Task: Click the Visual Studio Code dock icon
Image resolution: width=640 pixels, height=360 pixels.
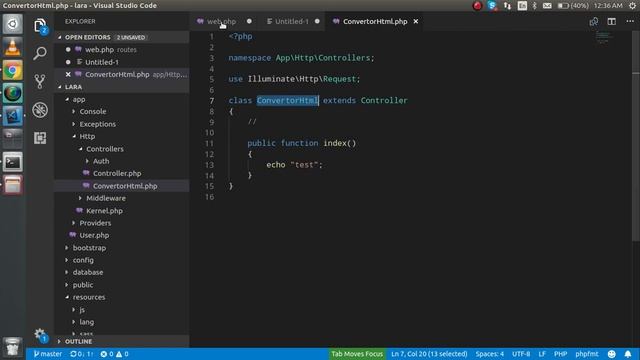Action: (13, 116)
